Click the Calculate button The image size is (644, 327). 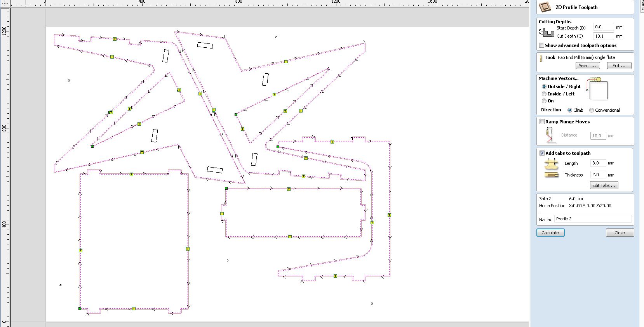tap(550, 233)
